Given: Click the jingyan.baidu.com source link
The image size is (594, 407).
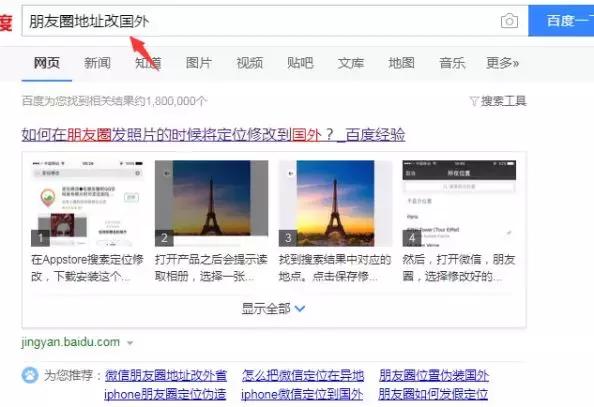Looking at the screenshot, I should (70, 342).
